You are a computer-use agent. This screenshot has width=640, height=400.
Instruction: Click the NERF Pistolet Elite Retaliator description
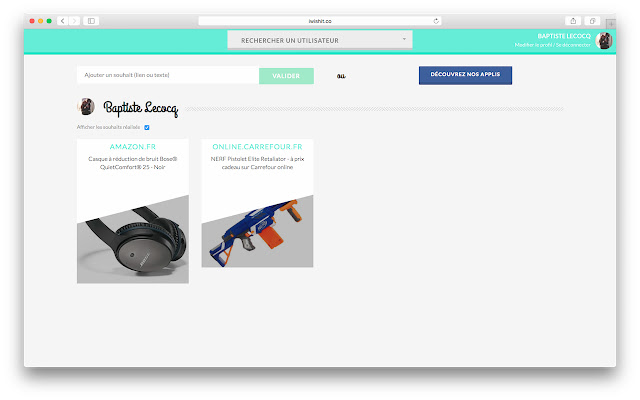pyautogui.click(x=257, y=163)
